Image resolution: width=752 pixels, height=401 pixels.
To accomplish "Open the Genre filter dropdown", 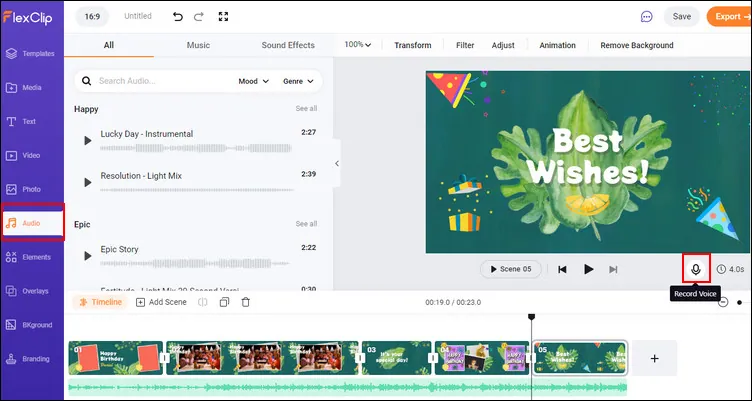I will coord(298,81).
